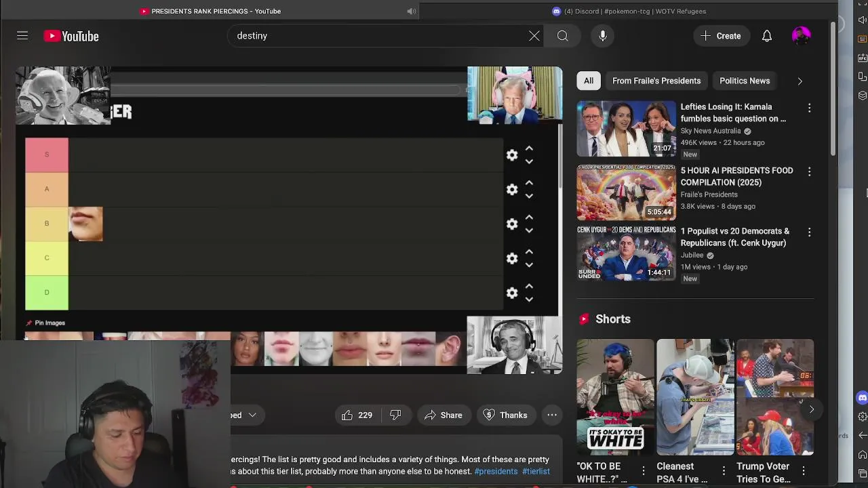
Task: Switch to Presidents Rank Piercings browser tab
Action: point(210,11)
